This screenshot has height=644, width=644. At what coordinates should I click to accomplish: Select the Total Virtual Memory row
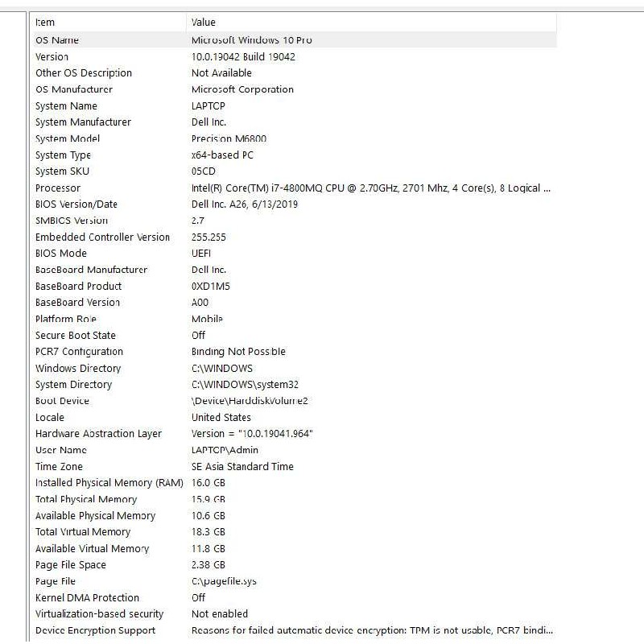(295, 532)
